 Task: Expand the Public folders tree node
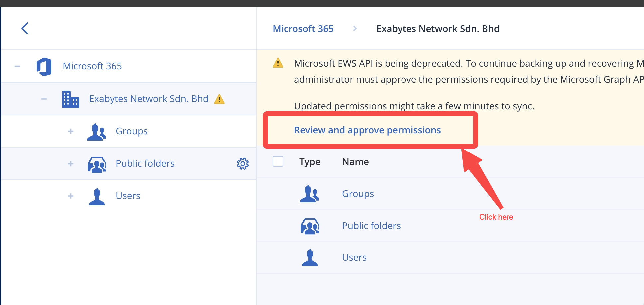click(x=71, y=164)
